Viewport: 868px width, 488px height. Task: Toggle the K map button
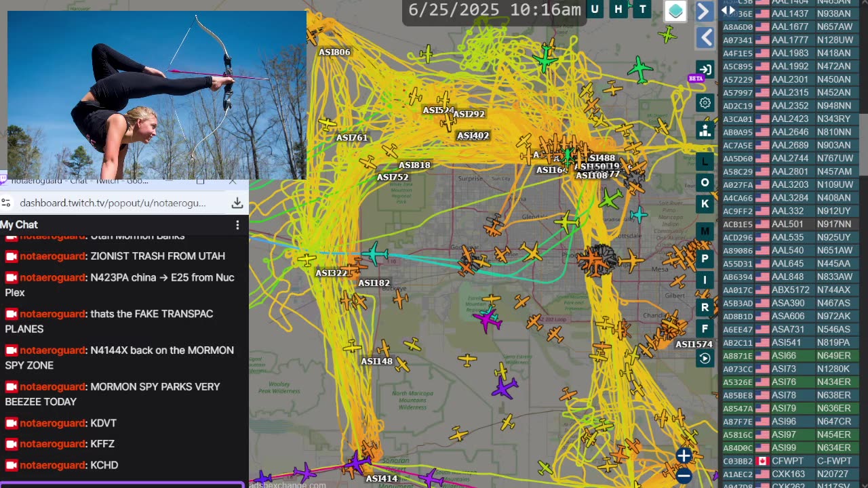(705, 203)
